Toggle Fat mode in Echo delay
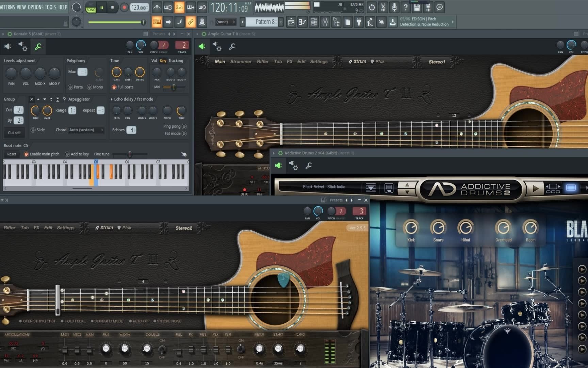Screen dimensions: 588x368 pos(184,134)
